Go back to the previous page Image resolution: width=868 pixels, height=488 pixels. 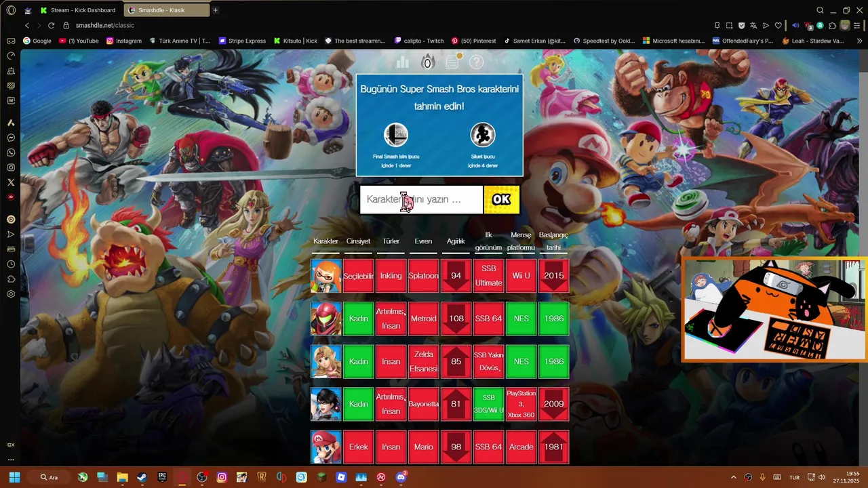27,25
